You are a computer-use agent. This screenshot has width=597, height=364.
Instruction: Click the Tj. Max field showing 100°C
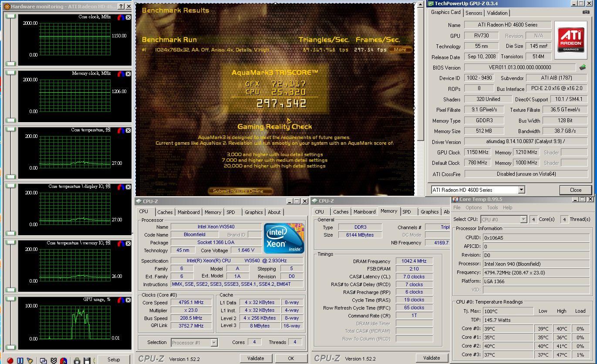(x=508, y=311)
